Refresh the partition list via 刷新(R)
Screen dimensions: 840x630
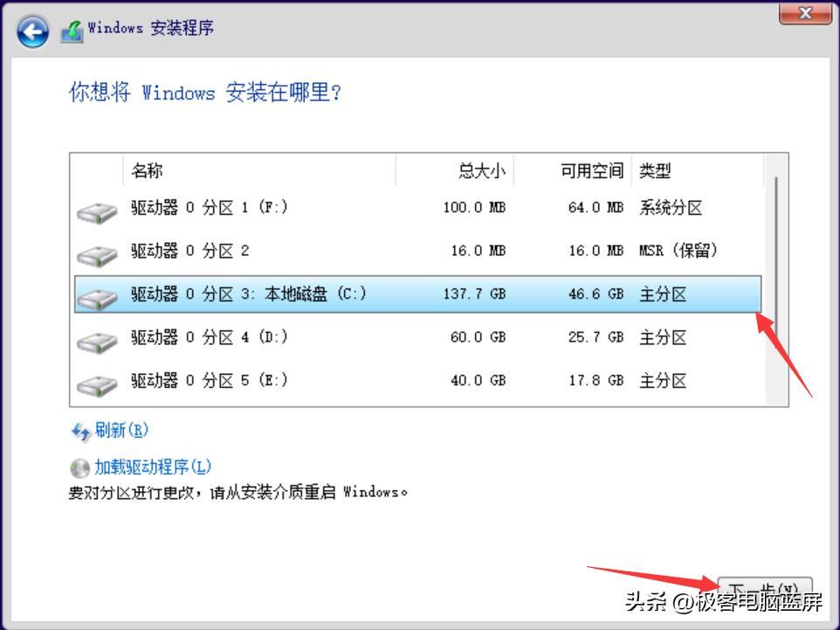tap(121, 430)
